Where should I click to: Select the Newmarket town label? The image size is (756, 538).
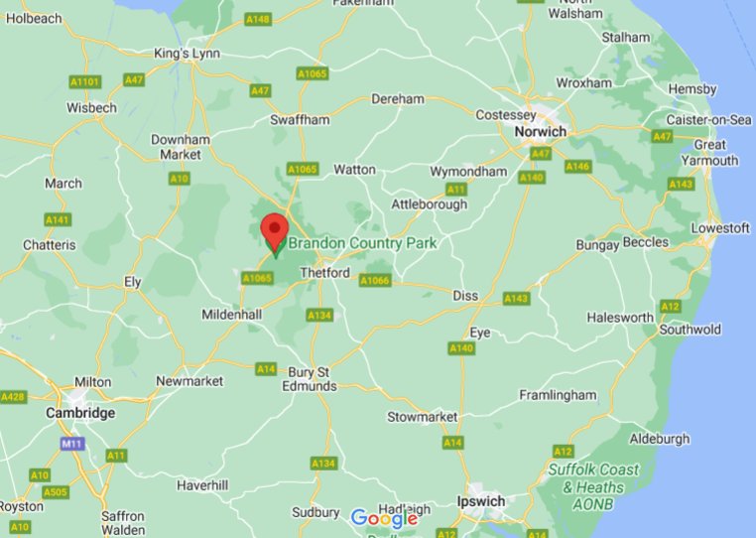[189, 381]
